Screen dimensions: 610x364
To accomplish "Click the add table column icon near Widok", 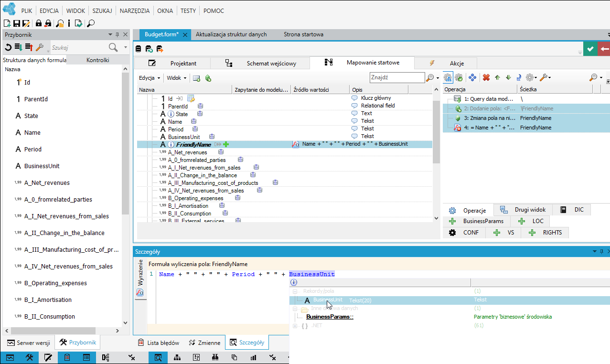I will (x=196, y=78).
